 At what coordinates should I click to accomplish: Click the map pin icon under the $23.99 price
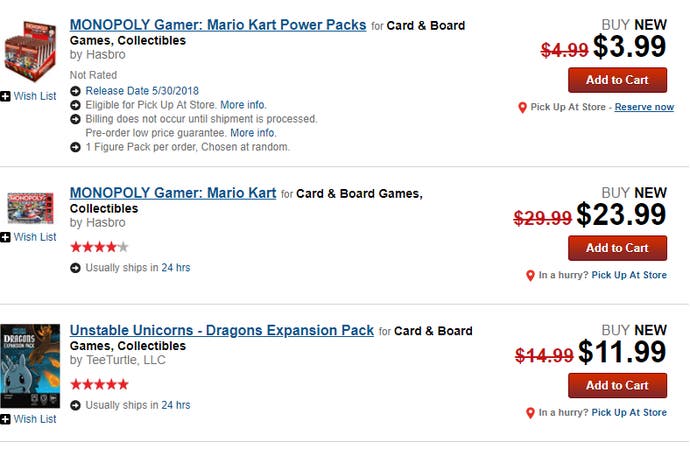click(530, 276)
